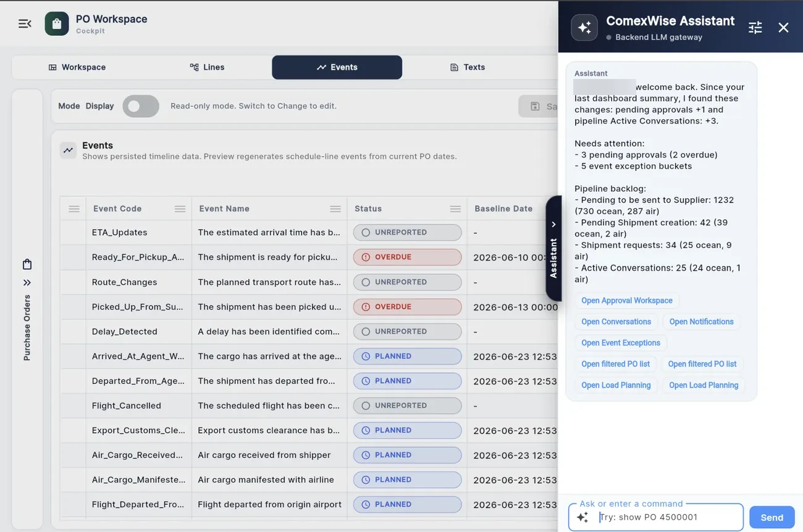The image size is (803, 532).
Task: Select the Delay_Detected event code cell
Action: click(139, 331)
